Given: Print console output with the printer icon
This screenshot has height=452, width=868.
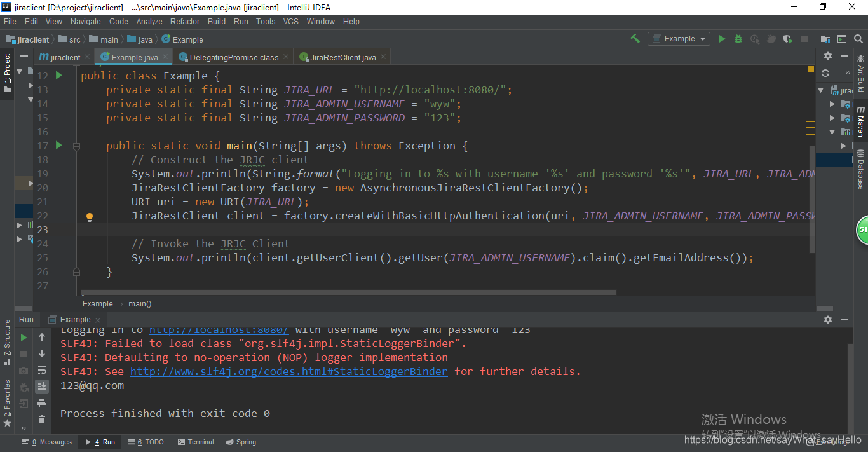Looking at the screenshot, I should (42, 403).
